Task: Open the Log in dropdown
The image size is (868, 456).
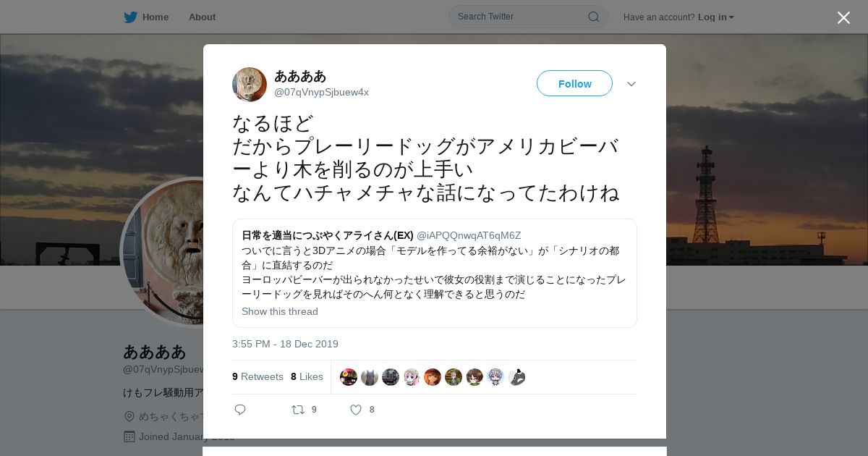Action: (715, 17)
